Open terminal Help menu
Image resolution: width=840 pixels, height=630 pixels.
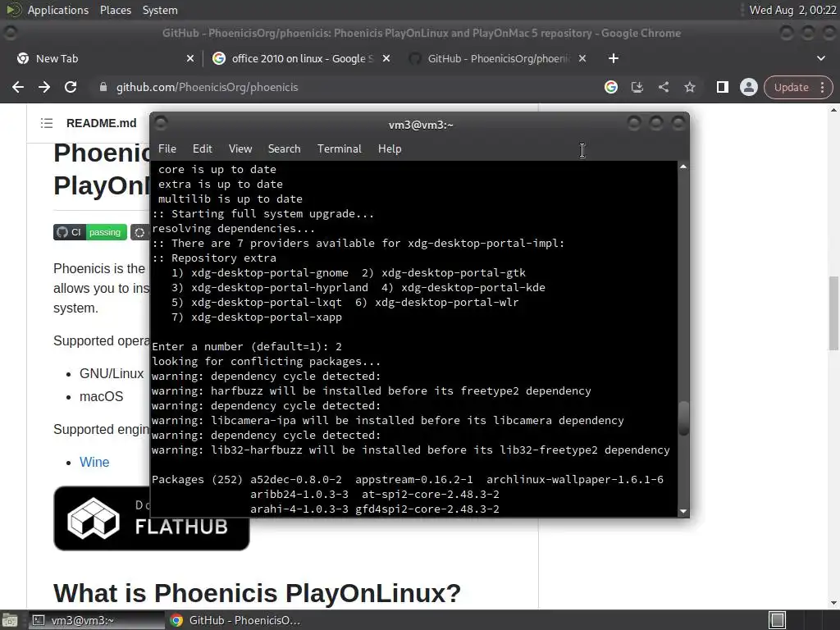[x=390, y=149]
